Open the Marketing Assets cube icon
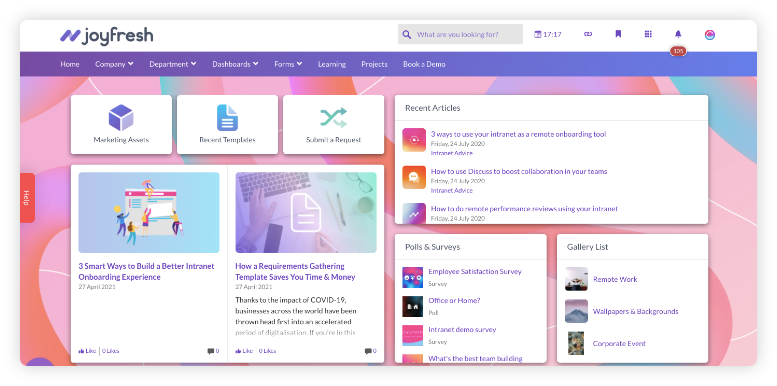The width and height of the screenshot is (777, 386). pyautogui.click(x=121, y=118)
